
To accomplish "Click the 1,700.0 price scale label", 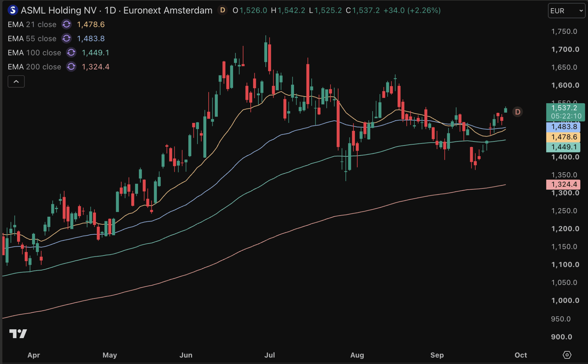I will [565, 49].
